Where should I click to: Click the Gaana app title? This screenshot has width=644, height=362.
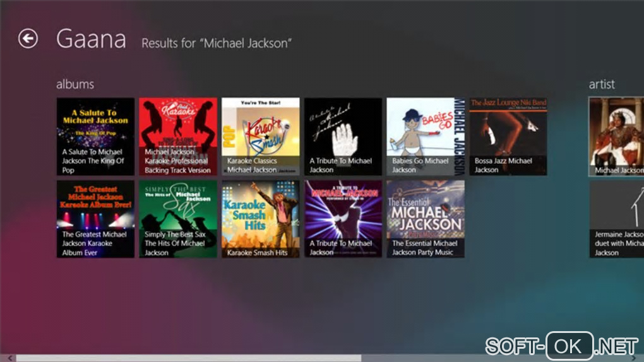(91, 39)
